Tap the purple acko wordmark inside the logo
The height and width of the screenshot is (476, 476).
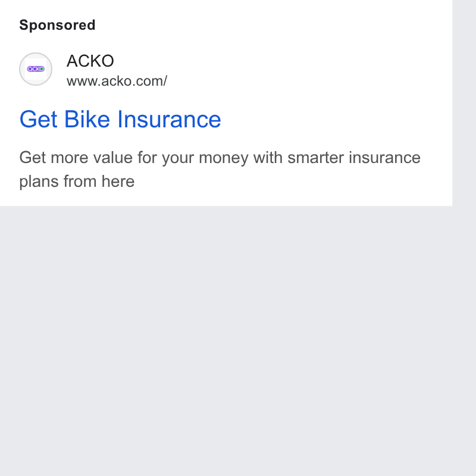[x=36, y=69]
